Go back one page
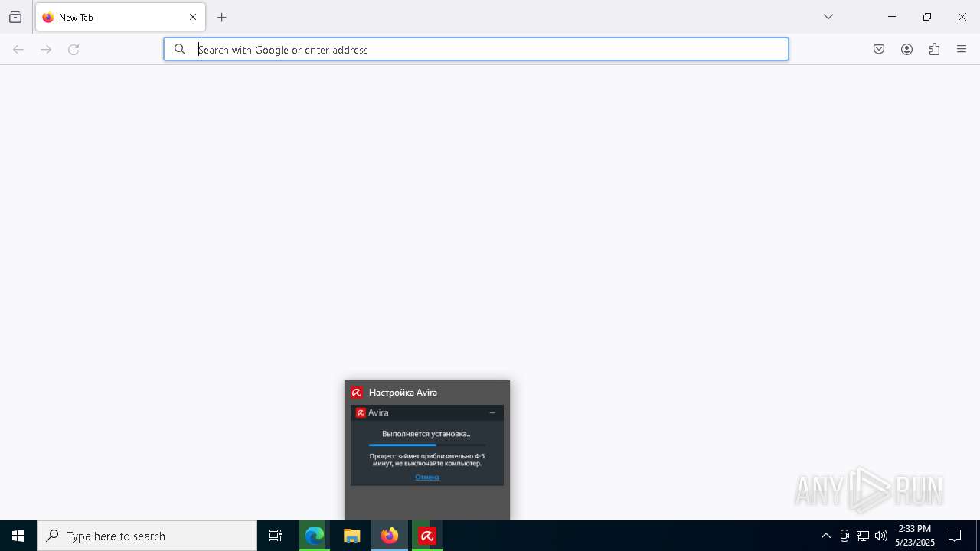980x551 pixels. click(x=18, y=49)
